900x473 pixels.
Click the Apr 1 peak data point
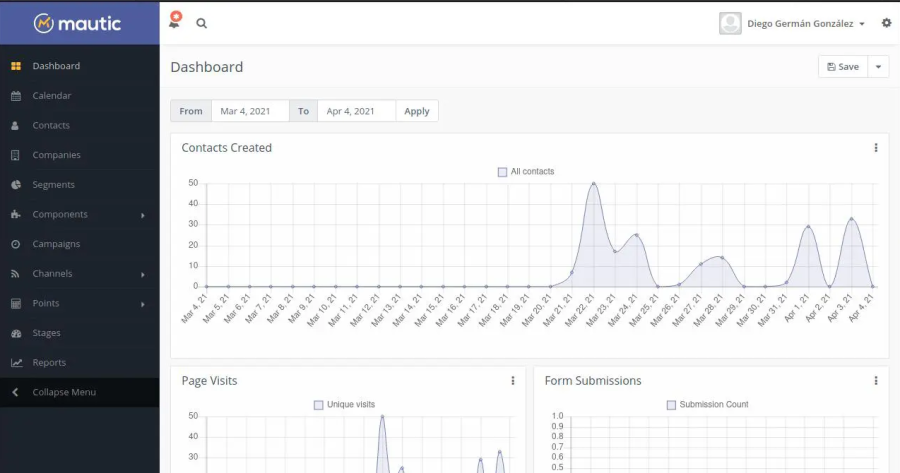tap(808, 227)
